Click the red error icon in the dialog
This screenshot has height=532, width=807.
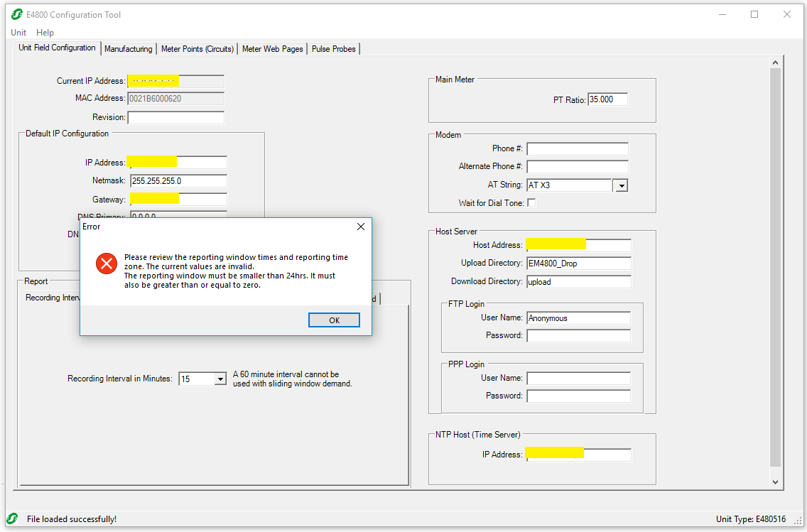point(107,264)
